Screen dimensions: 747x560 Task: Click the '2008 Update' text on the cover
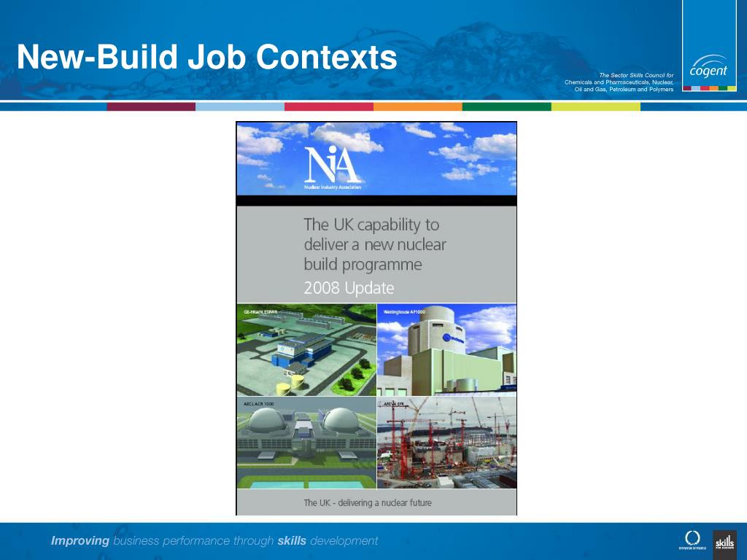349,288
